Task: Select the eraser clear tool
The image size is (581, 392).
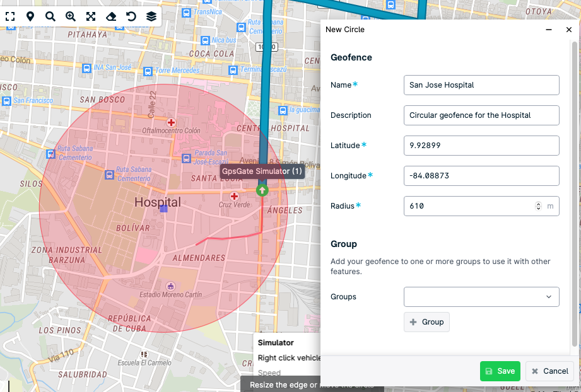Action: click(x=111, y=16)
